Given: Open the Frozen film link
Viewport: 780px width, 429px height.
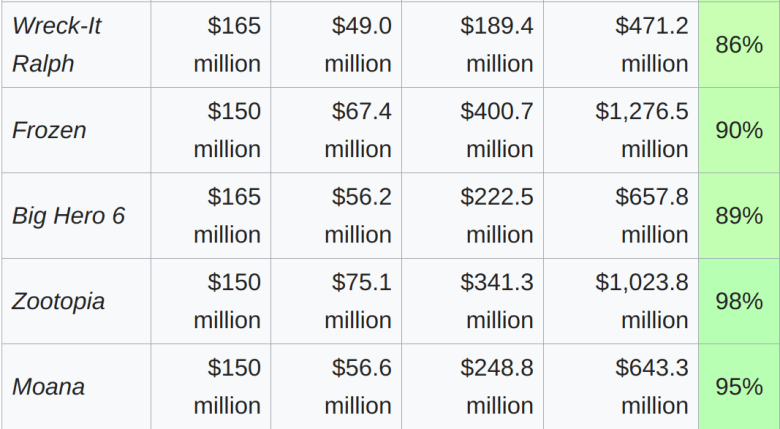Looking at the screenshot, I should (x=49, y=130).
